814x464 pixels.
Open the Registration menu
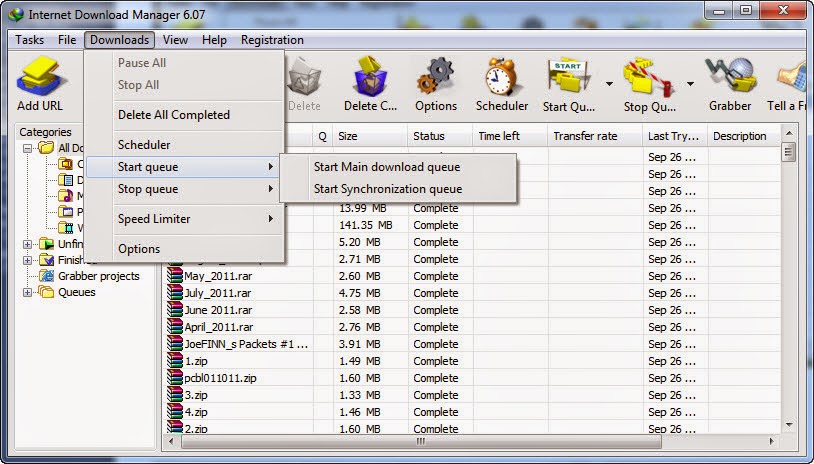[272, 40]
